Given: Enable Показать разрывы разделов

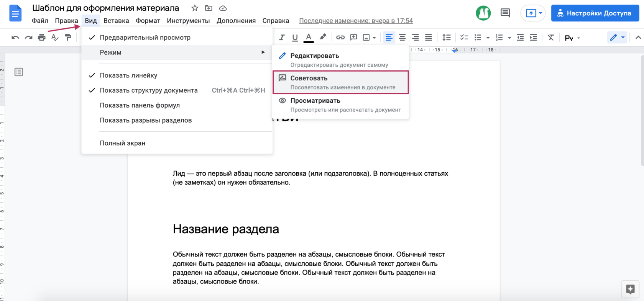Looking at the screenshot, I should point(177,120).
